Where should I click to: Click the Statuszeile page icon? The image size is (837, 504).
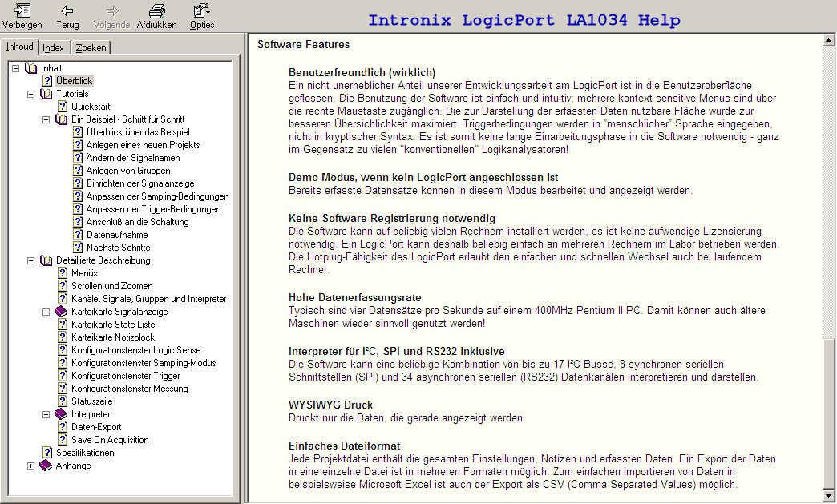click(x=63, y=401)
